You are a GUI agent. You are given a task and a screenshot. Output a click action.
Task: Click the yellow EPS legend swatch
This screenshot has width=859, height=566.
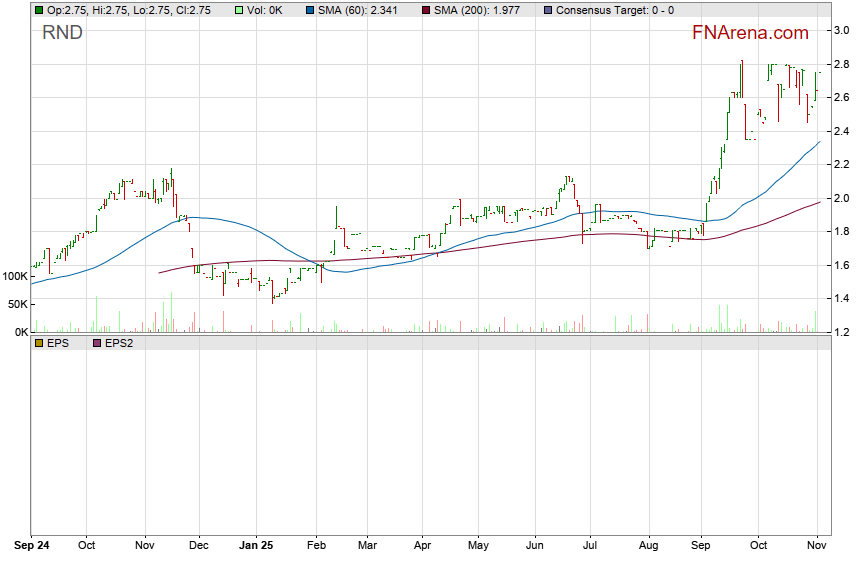tap(38, 343)
